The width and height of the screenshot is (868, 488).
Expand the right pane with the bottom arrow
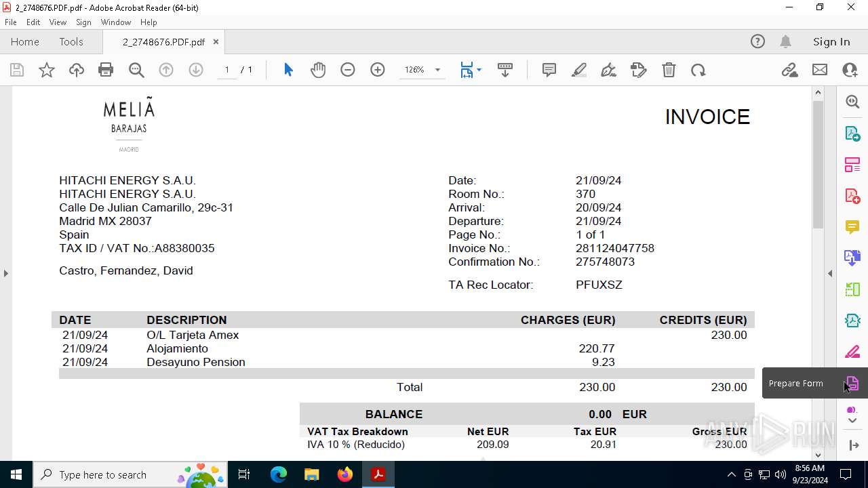853,445
